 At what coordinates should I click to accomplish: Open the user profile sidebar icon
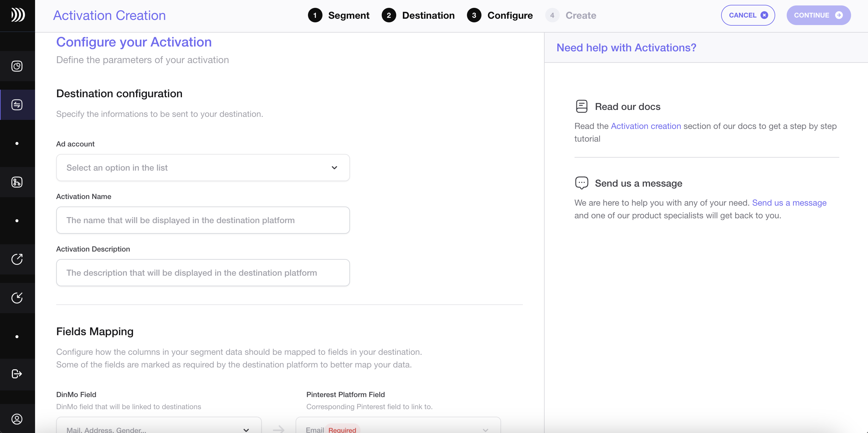[17, 419]
